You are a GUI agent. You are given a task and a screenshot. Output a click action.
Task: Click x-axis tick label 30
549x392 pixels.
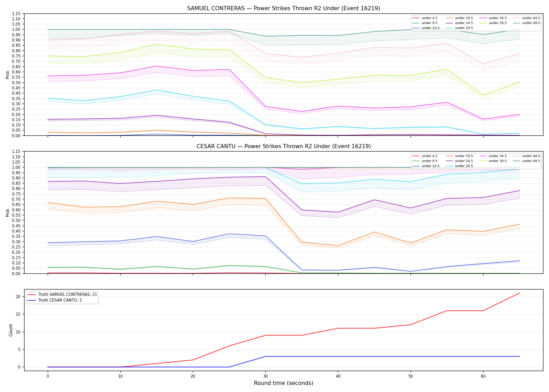coord(265,376)
